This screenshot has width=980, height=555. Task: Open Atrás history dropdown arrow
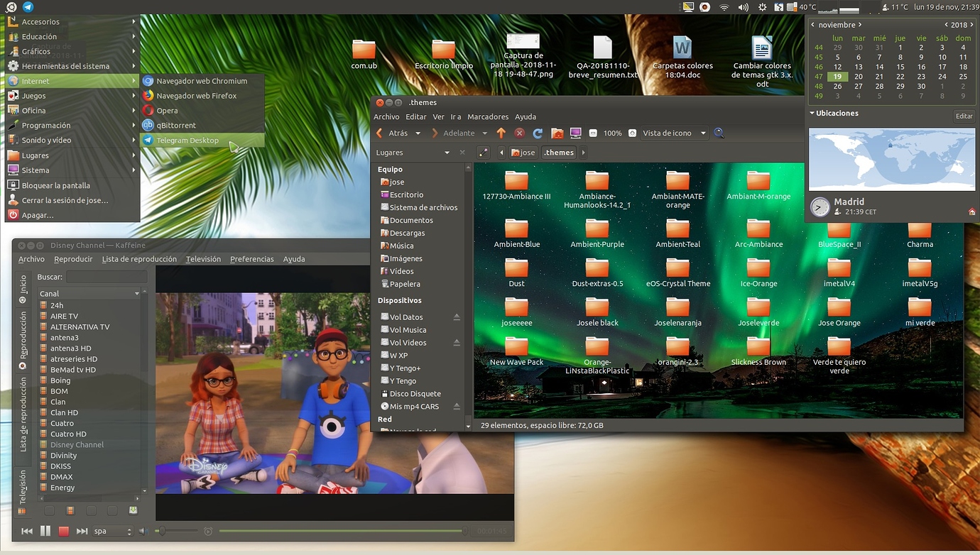click(x=418, y=133)
